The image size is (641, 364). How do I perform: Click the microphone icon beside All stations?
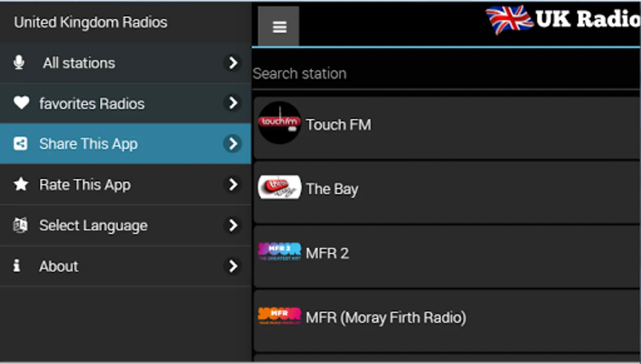pyautogui.click(x=19, y=63)
